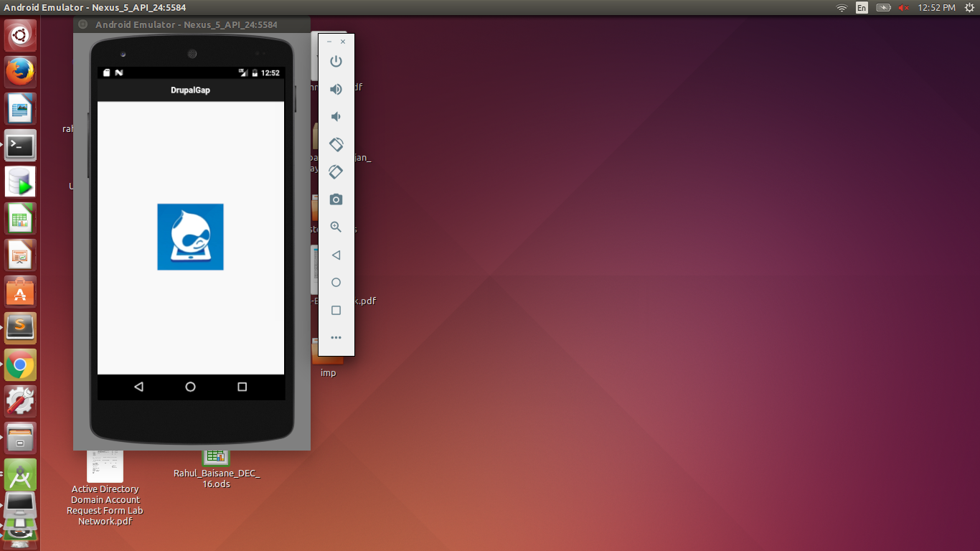Tap the Android Home button
This screenshot has width=980, height=551.
coord(190,387)
